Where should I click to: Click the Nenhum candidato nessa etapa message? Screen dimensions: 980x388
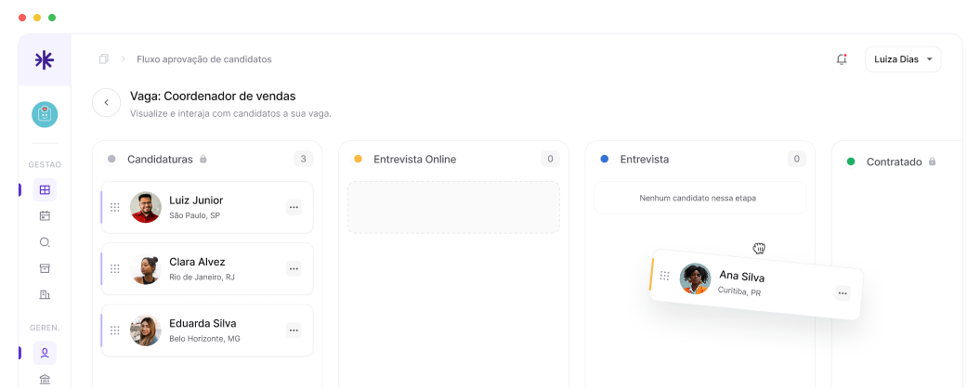[698, 198]
